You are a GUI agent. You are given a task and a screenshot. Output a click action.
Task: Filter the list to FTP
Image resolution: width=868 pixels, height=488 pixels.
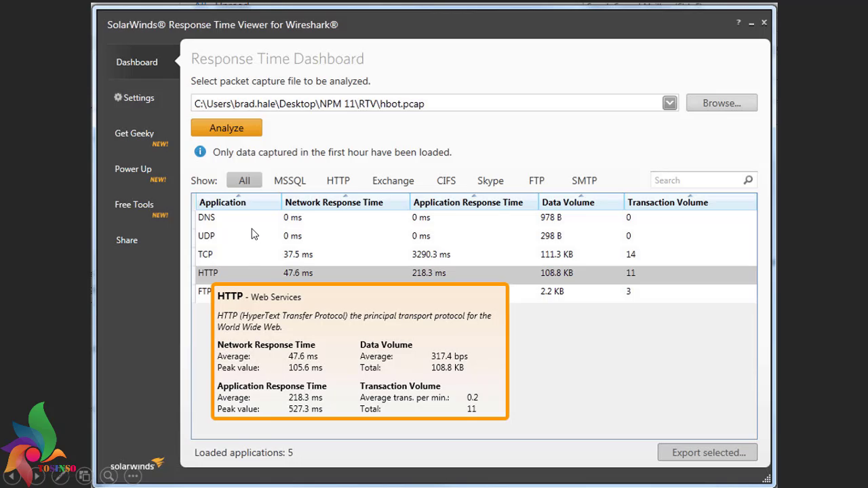coord(536,180)
